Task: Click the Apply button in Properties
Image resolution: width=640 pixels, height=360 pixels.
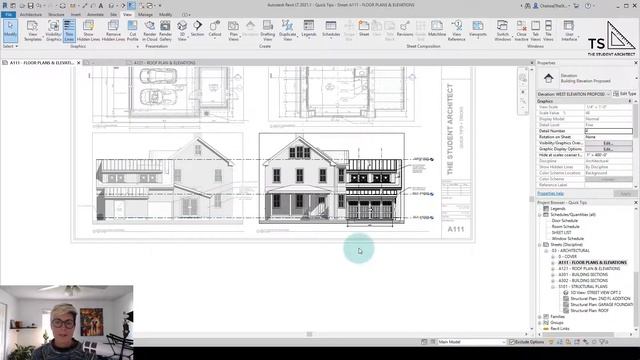Action: point(625,193)
